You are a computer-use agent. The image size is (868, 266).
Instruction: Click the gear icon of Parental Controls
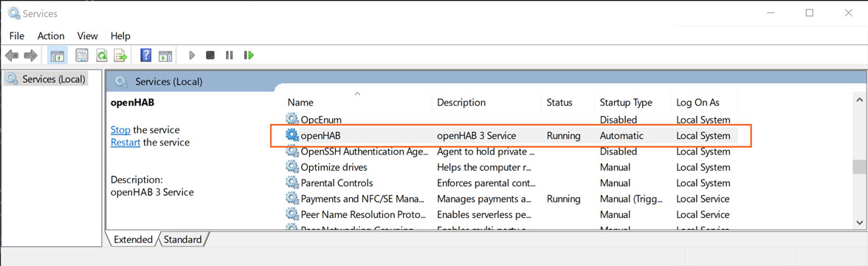[x=292, y=183]
